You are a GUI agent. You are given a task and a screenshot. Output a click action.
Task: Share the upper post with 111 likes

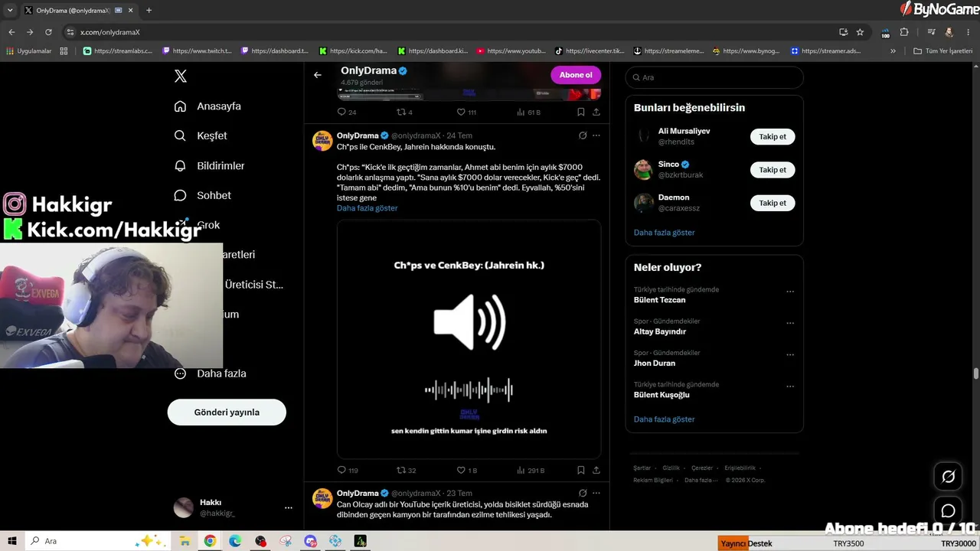(596, 112)
